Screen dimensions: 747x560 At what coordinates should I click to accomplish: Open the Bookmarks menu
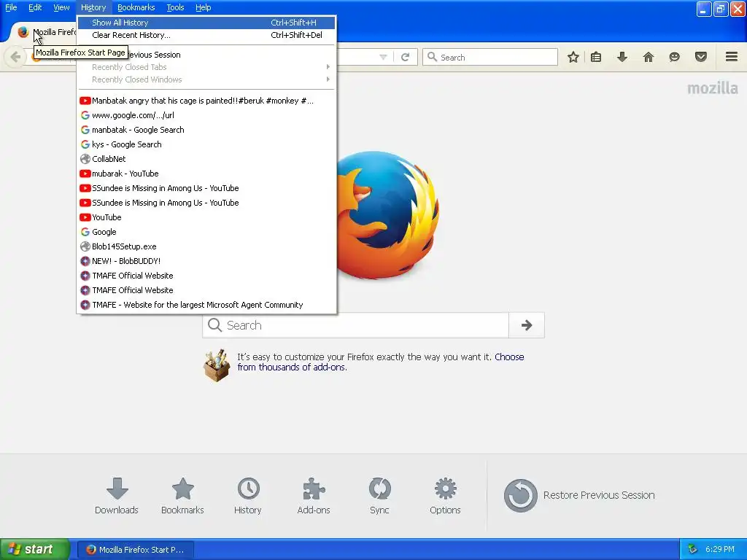coord(136,7)
